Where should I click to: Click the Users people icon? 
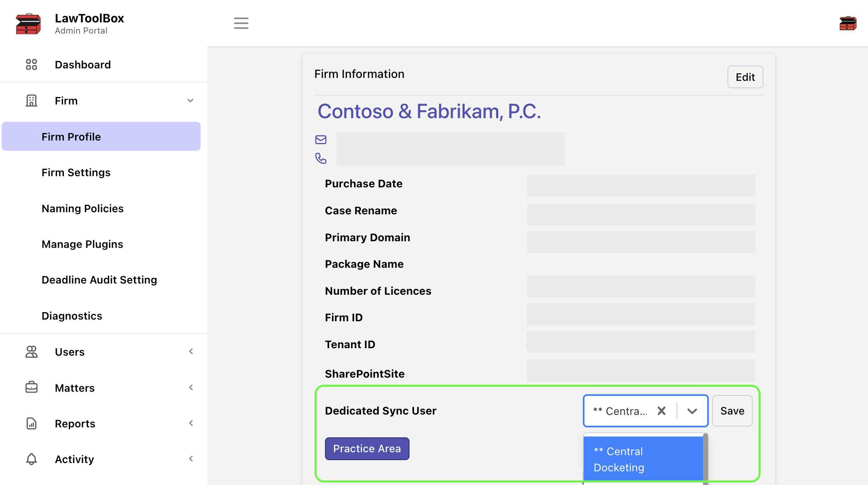[32, 352]
